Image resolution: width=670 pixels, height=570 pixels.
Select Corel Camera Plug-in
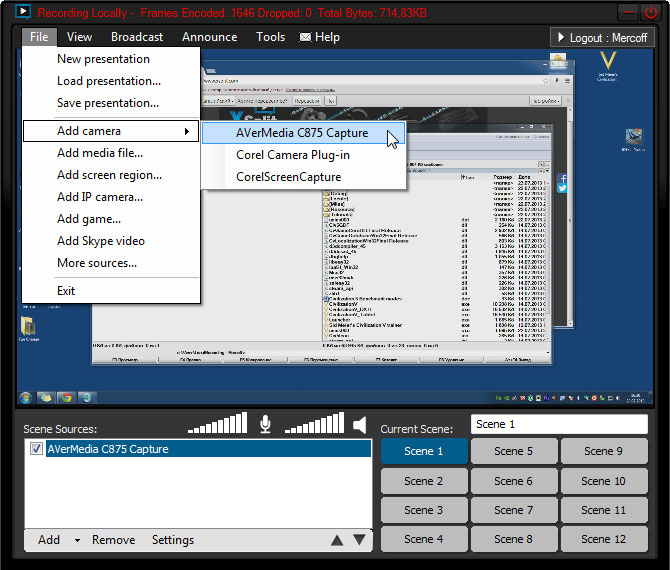(x=303, y=155)
